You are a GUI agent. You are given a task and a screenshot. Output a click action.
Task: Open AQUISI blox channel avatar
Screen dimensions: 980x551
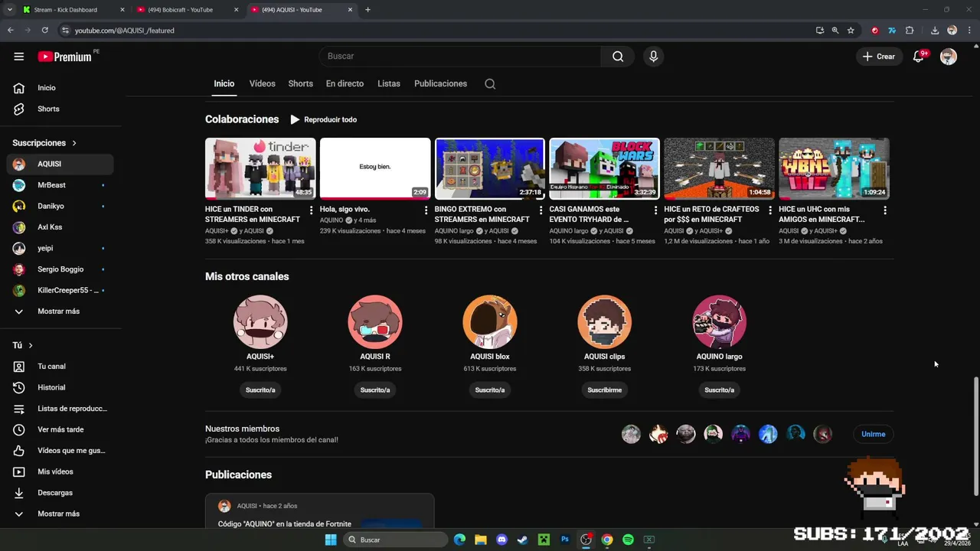pyautogui.click(x=490, y=321)
